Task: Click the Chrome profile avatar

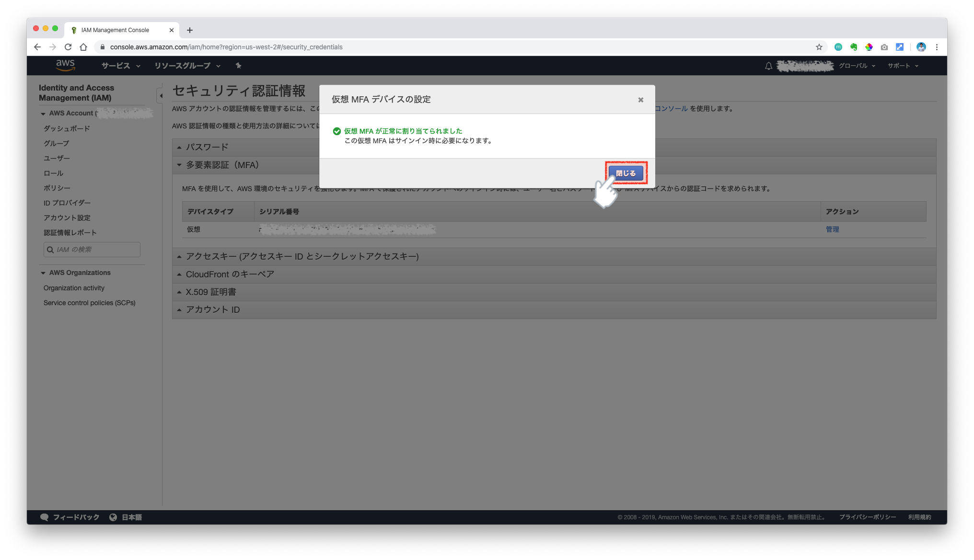Action: pos(921,47)
